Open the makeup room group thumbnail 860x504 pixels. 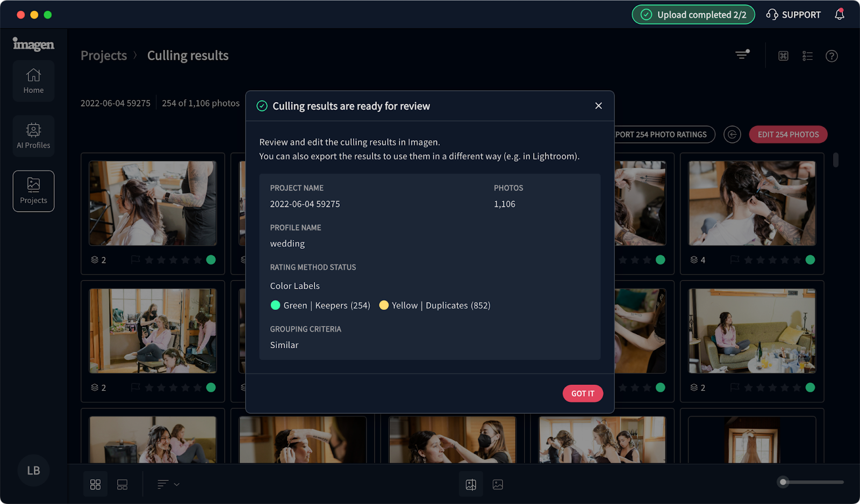153,331
